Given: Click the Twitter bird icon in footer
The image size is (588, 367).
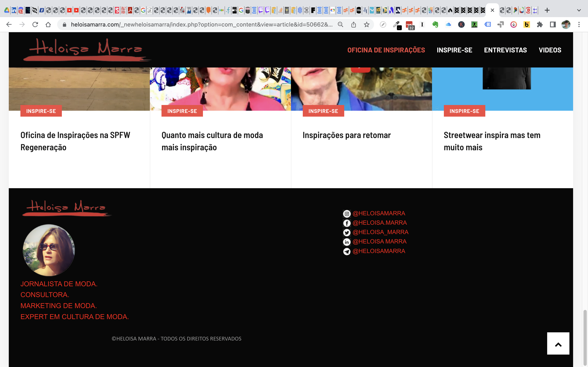Looking at the screenshot, I should click(346, 232).
